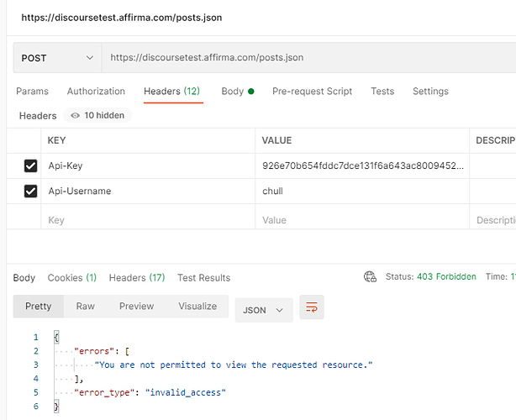Click the Api-Username key cell
The width and height of the screenshot is (516, 420).
pos(148,191)
